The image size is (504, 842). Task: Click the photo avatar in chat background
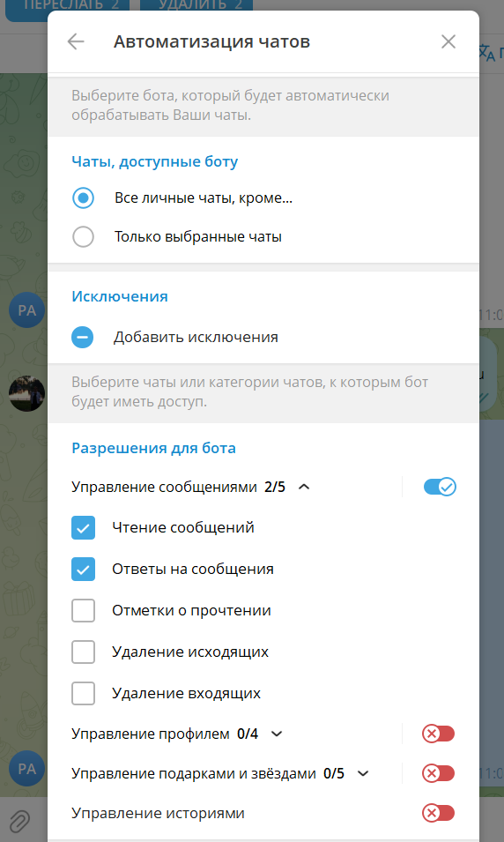[26, 393]
